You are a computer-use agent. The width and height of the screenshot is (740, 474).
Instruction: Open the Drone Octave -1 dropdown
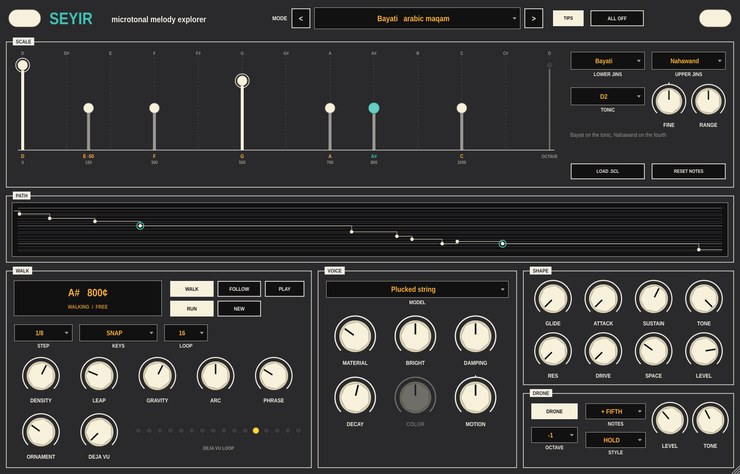pos(554,435)
